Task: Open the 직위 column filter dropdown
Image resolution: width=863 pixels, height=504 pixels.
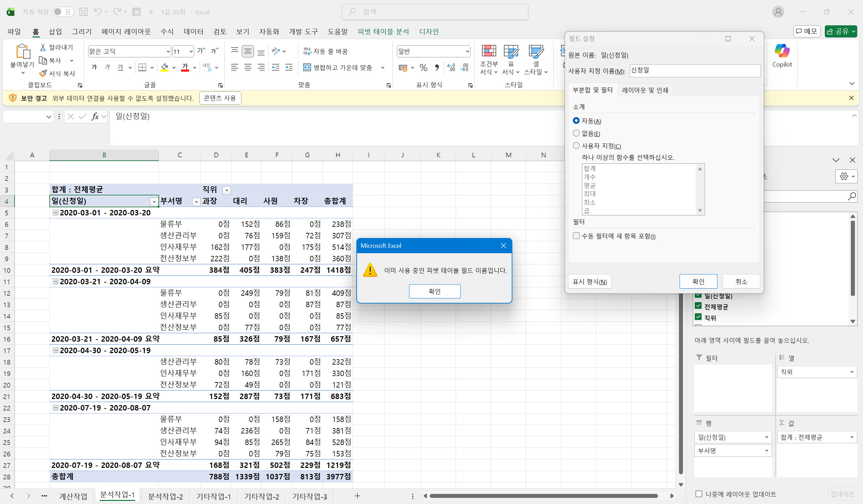Action: 227,191
